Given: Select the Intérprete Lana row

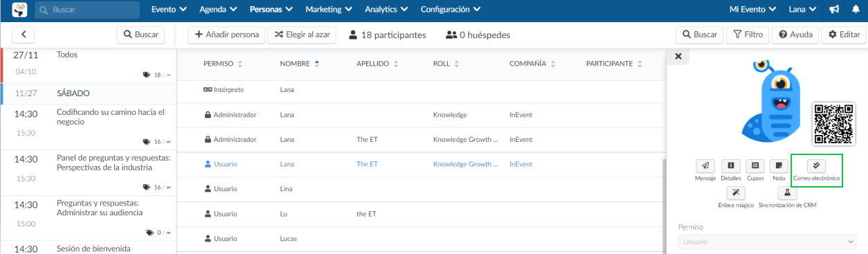Looking at the screenshot, I should click(x=420, y=90).
